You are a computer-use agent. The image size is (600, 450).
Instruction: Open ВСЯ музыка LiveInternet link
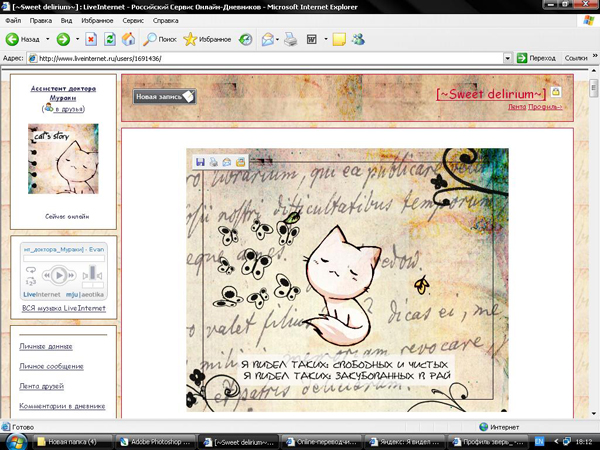(x=64, y=308)
